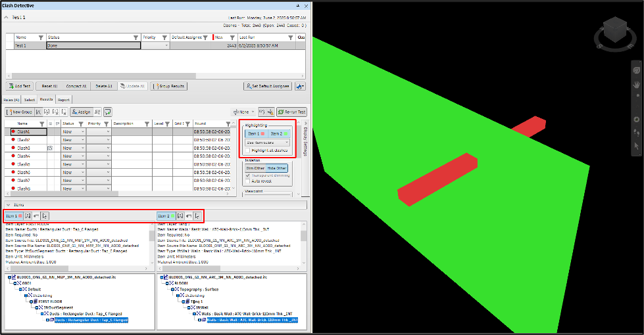This screenshot has height=335, width=644.
Task: Switch to the Rules tab
Action: tap(11, 100)
